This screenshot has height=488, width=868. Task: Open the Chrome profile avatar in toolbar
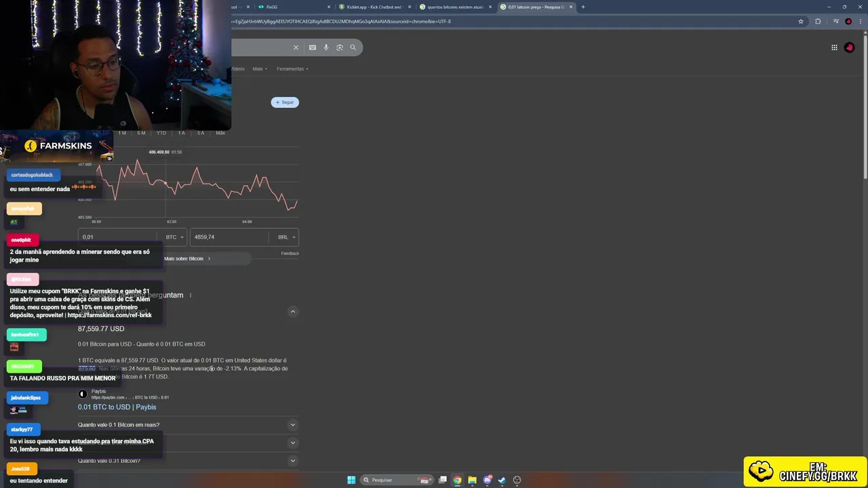tap(848, 21)
